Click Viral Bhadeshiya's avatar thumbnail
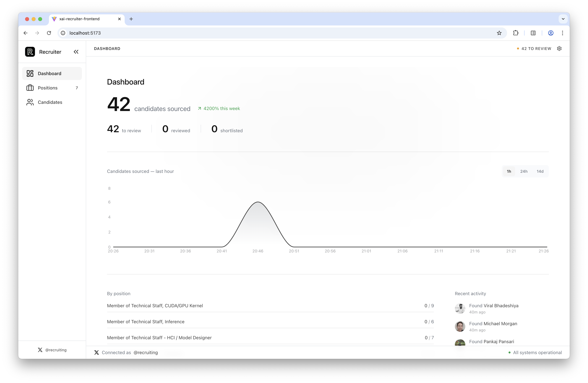The height and width of the screenshot is (383, 588). pos(460,309)
